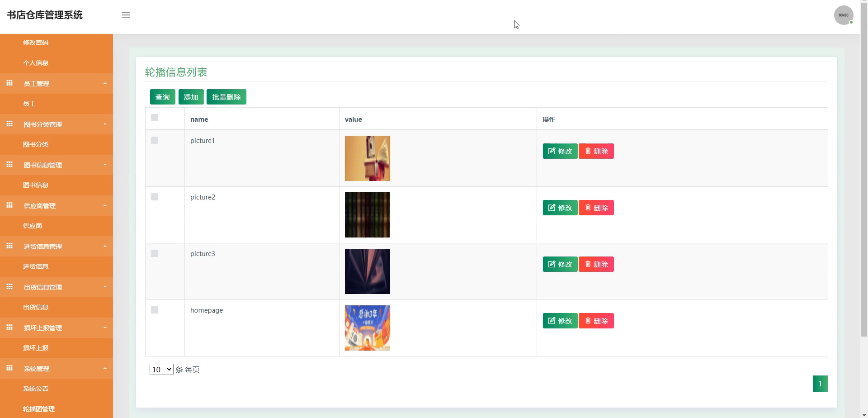Check the picture2 row checkbox
This screenshot has height=418, width=868.
coord(155,197)
